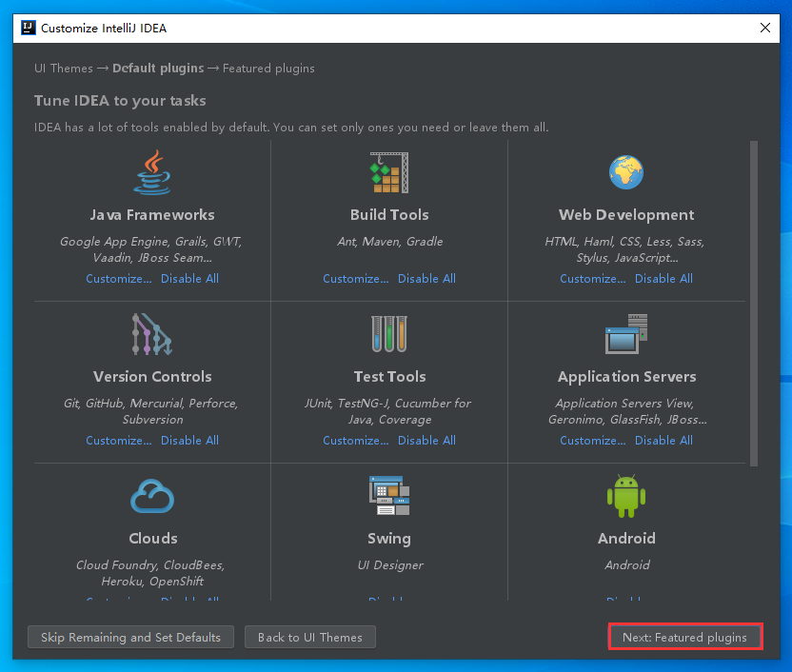Click 'Google App Engine, Grails' description
Viewport: 792px width, 672px height.
coord(151,249)
